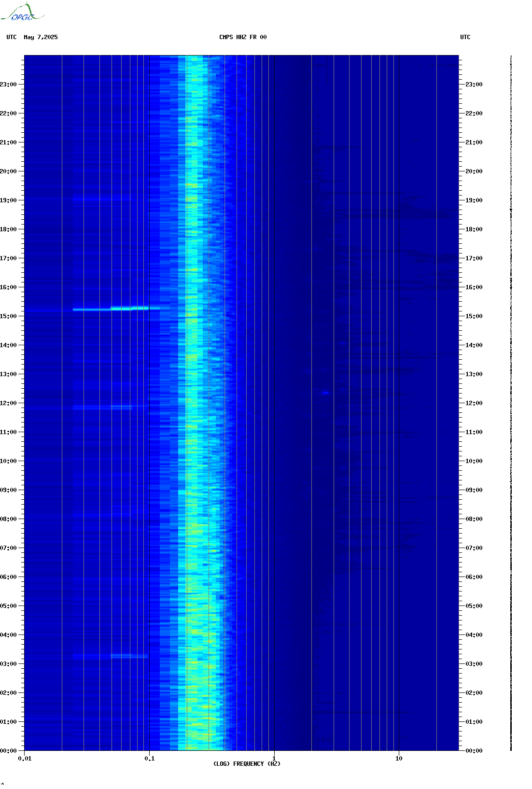This screenshot has width=532, height=789.
Task: Click the left axis label '06:00'
Action: [8, 577]
